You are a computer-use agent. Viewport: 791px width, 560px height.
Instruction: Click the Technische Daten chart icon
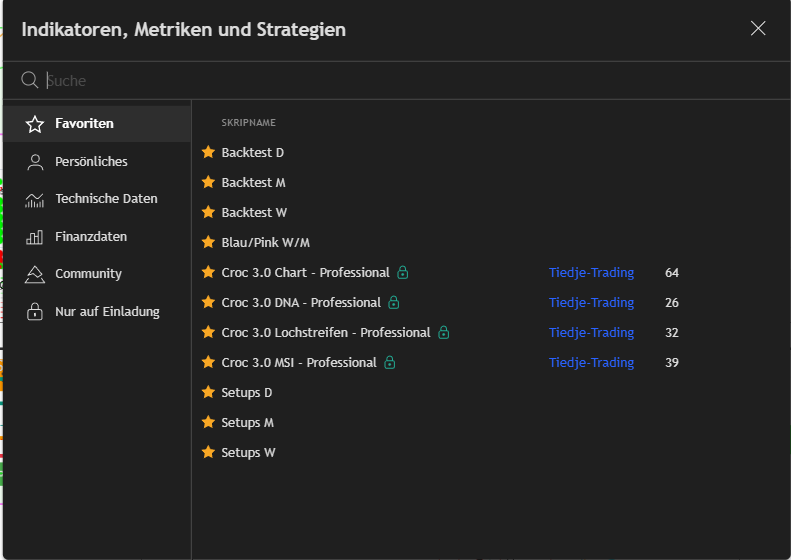(35, 199)
